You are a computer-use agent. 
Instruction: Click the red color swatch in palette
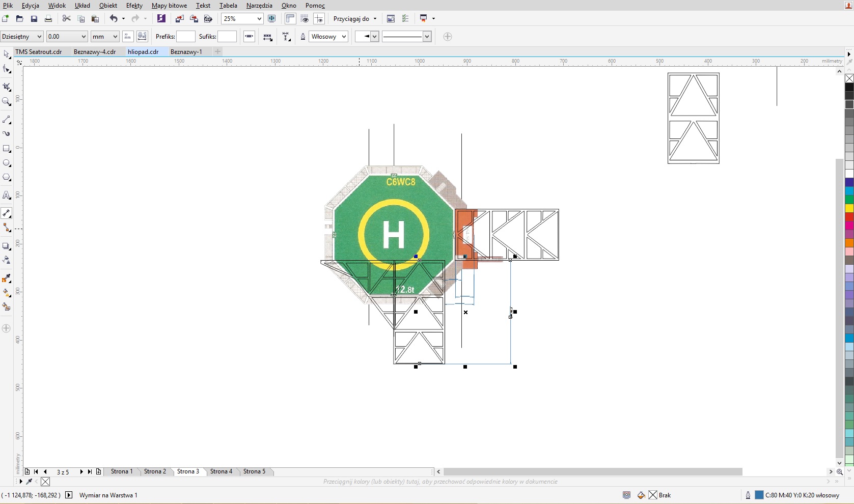pos(849,217)
